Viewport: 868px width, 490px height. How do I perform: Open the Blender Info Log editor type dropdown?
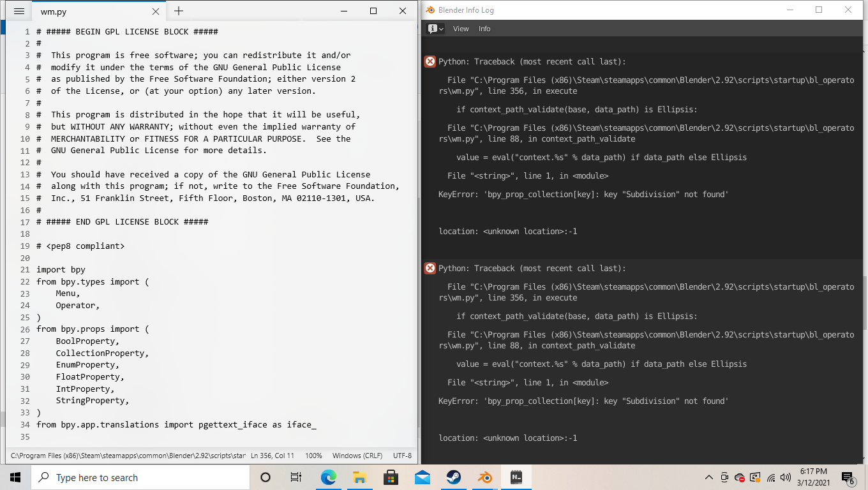[436, 29]
